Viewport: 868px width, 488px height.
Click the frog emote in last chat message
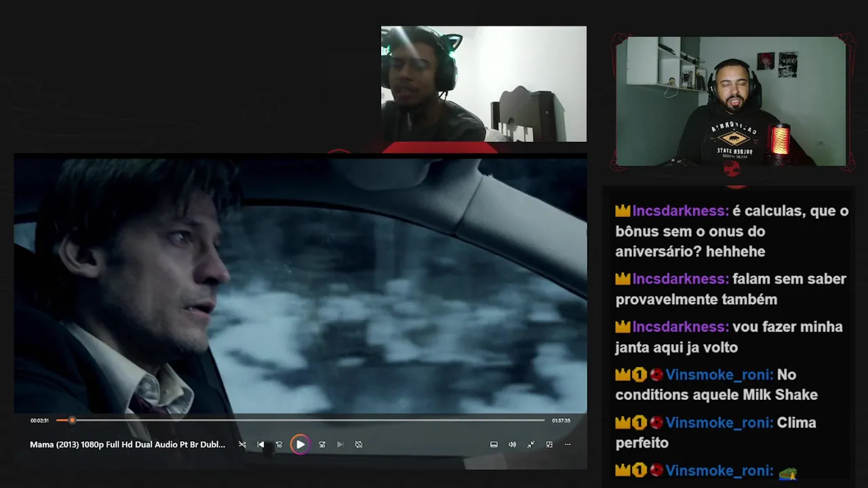(x=787, y=473)
